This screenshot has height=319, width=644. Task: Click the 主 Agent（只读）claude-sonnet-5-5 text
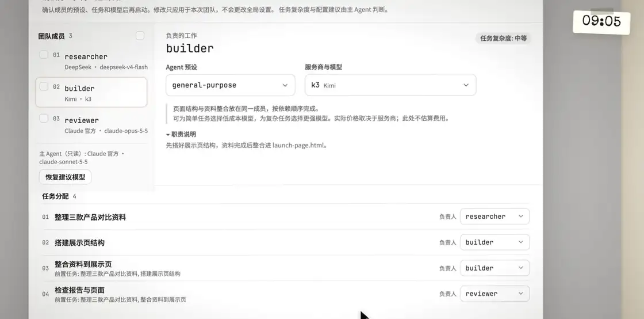82,157
